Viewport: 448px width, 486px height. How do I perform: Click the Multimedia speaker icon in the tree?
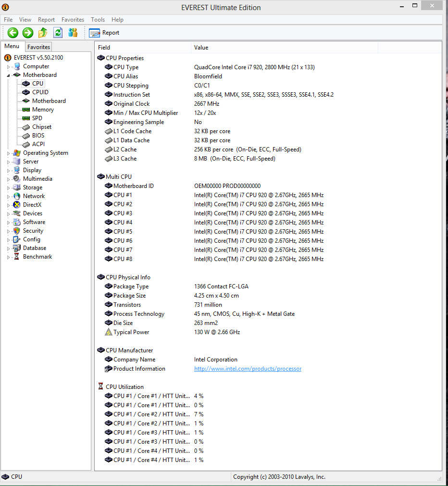17,179
